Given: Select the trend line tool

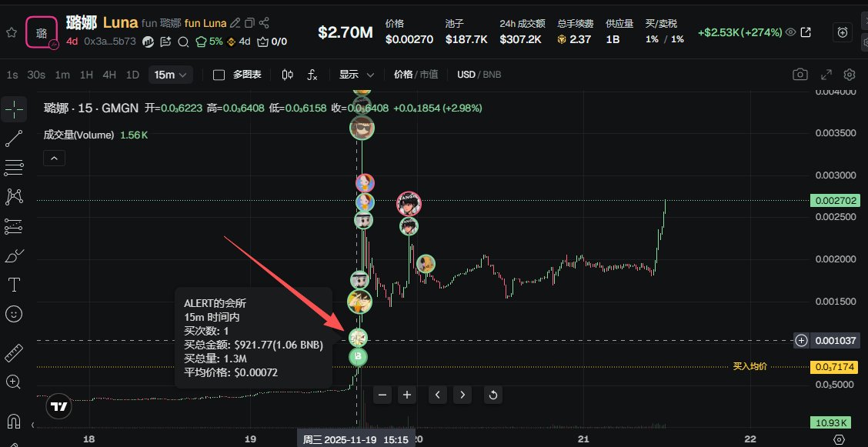Looking at the screenshot, I should click(x=14, y=138).
